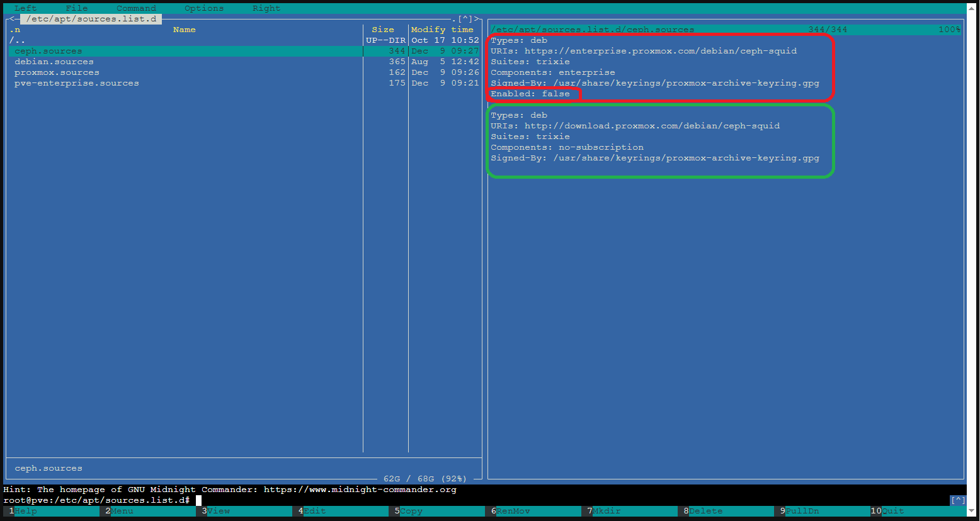Click the history back arrow on left panel
This screenshot has height=521, width=980.
tap(12, 19)
